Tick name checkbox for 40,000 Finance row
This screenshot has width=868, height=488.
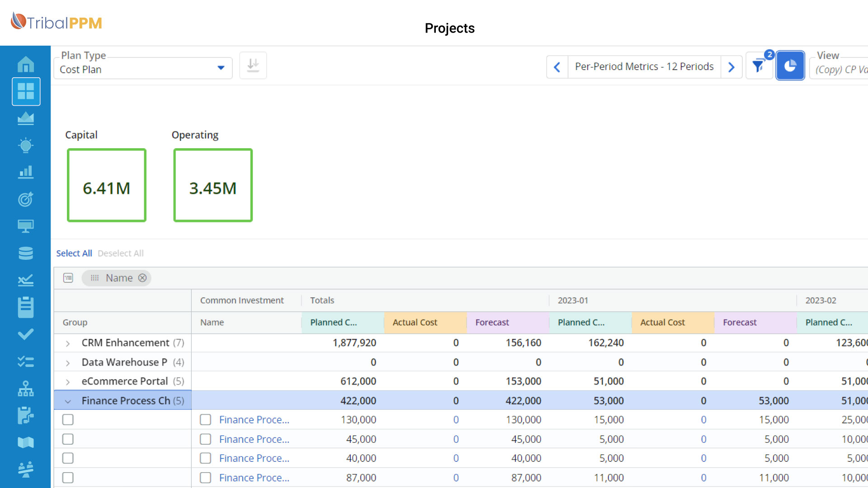206,458
